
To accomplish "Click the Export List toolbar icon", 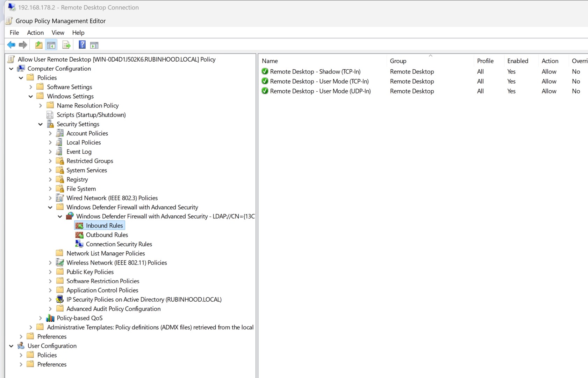I will point(66,45).
